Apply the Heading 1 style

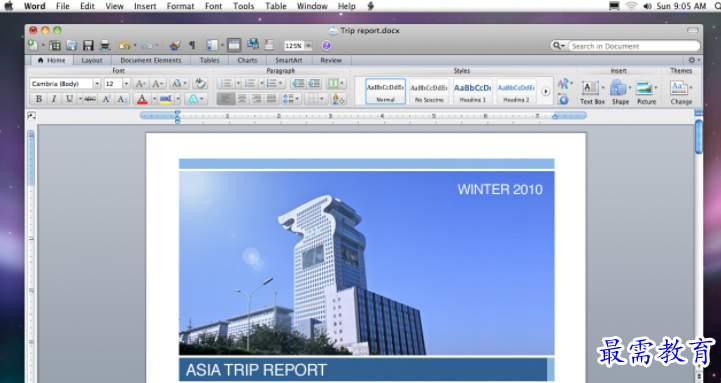pyautogui.click(x=473, y=91)
